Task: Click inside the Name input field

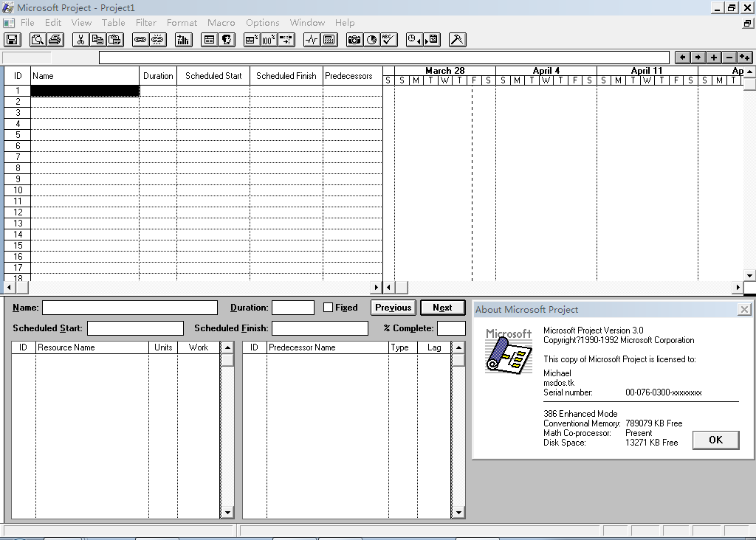Action: pos(129,307)
